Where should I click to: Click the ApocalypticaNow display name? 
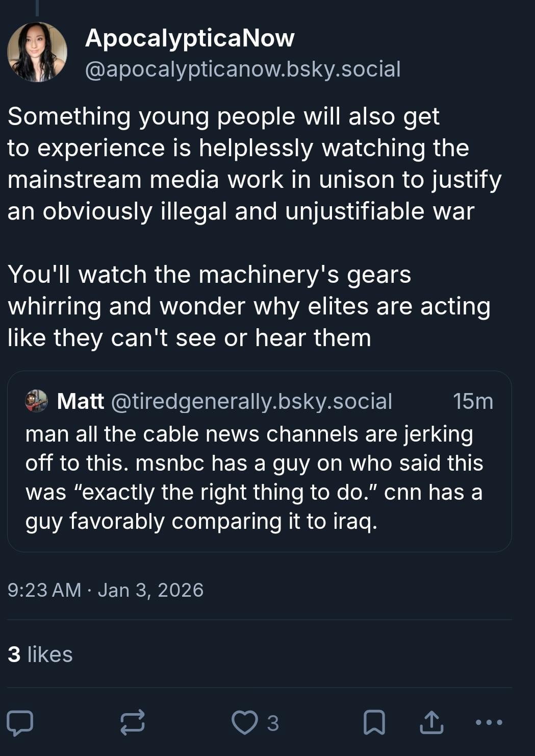pyautogui.click(x=190, y=38)
